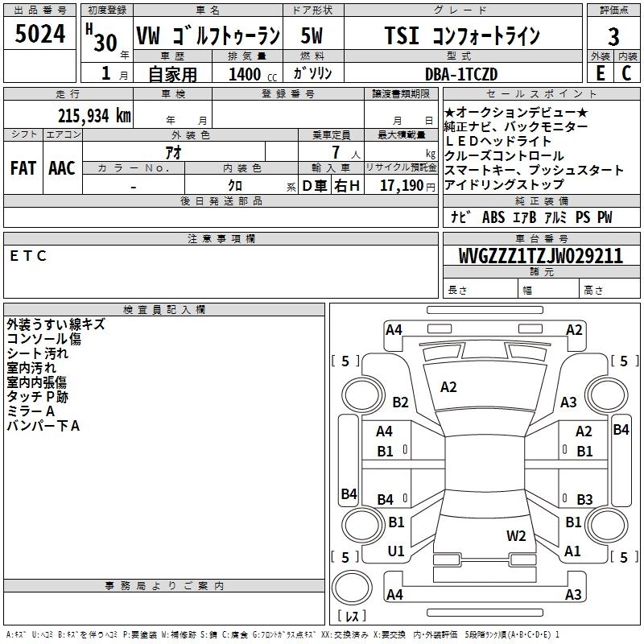This screenshot has height=644, width=644.
Task: Click the レス spare tire label
Action: click(352, 617)
